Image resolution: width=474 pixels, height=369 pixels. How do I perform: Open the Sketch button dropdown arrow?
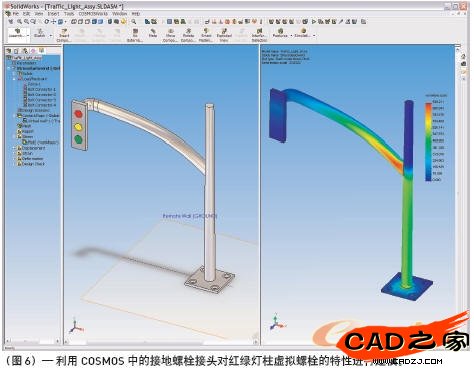click(x=51, y=35)
